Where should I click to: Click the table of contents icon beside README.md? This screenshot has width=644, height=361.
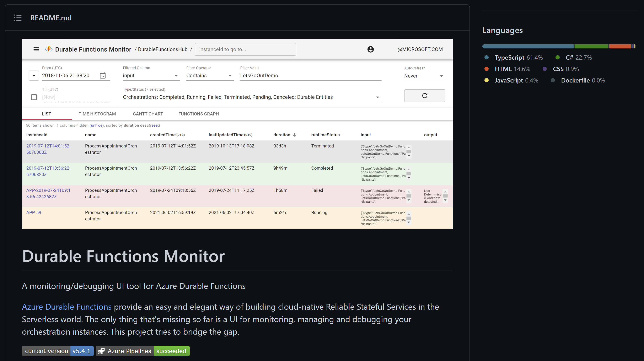pyautogui.click(x=17, y=18)
